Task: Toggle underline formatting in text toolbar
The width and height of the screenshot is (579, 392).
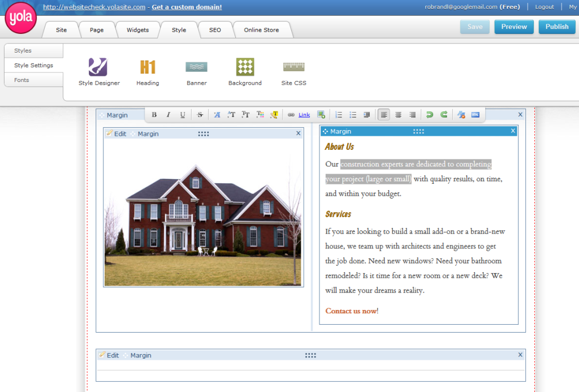Action: [183, 115]
